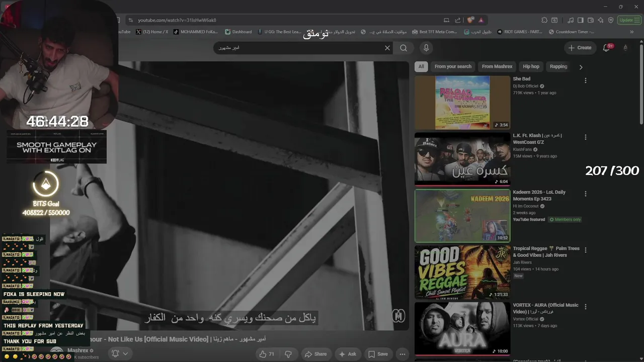Click the She Bad video title
Image resolution: width=644 pixels, height=362 pixels.
pyautogui.click(x=522, y=79)
